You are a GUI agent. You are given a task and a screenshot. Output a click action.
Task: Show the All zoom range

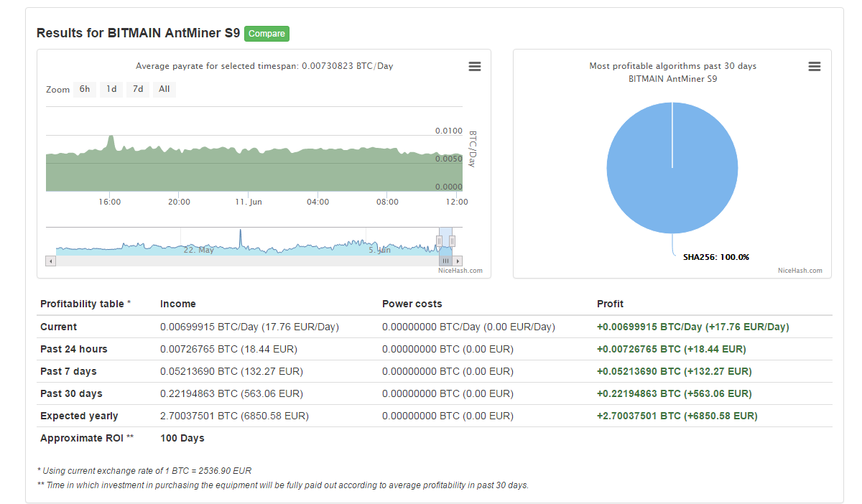pos(164,89)
